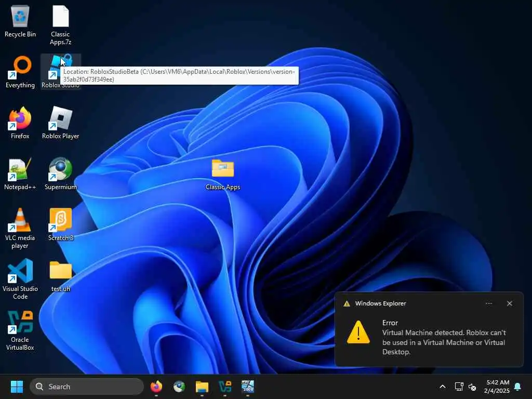Screen dimensions: 532x399
Task: Select the Classic Apps.7z file
Action: pos(60,25)
